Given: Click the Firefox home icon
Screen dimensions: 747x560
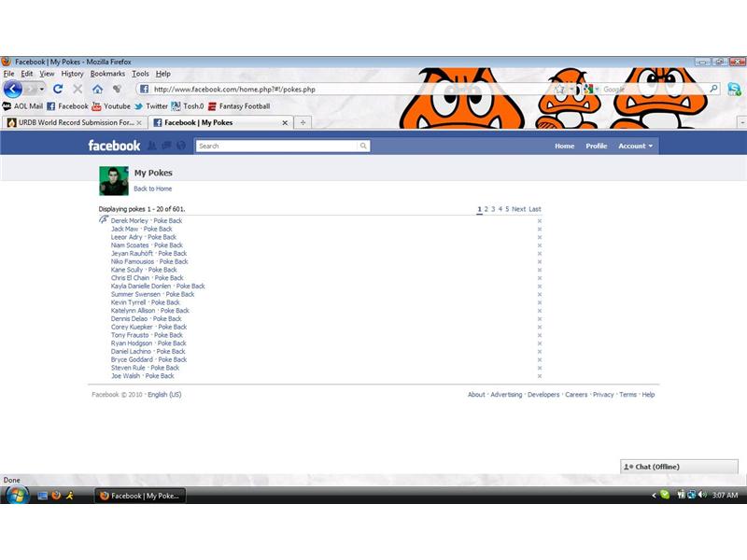Looking at the screenshot, I should click(97, 89).
